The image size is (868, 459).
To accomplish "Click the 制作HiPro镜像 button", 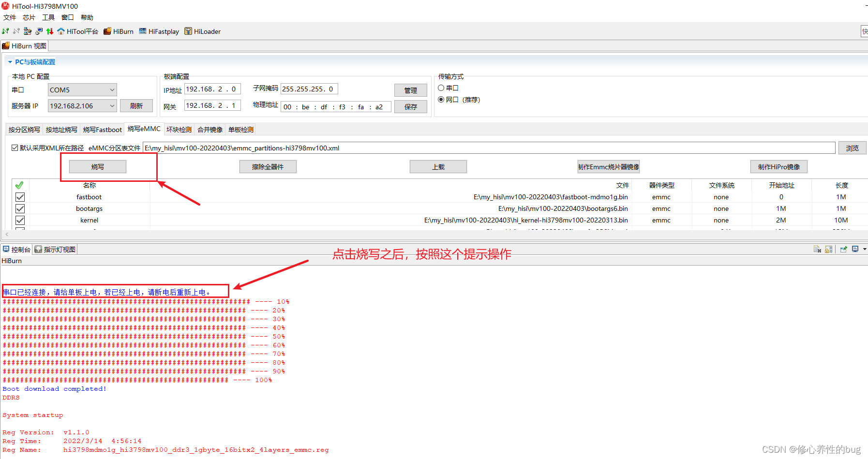I will click(779, 167).
